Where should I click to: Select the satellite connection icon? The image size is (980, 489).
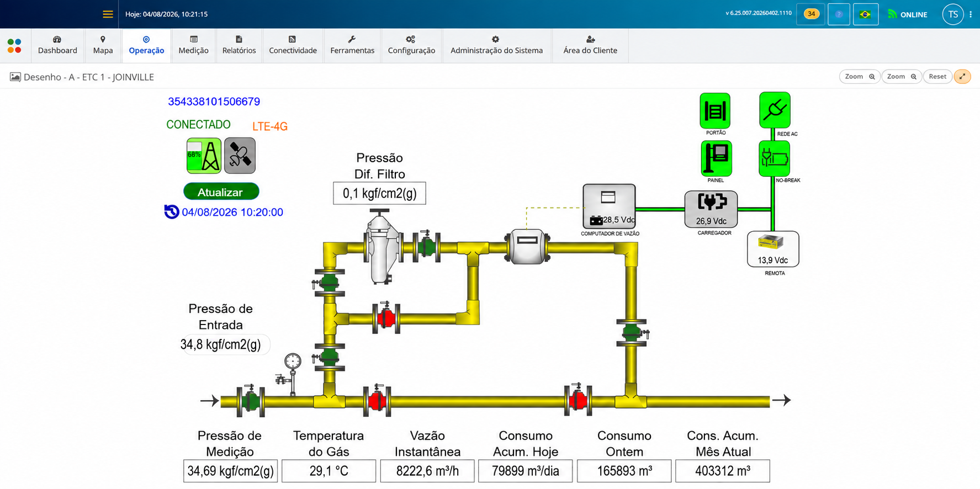coord(240,156)
